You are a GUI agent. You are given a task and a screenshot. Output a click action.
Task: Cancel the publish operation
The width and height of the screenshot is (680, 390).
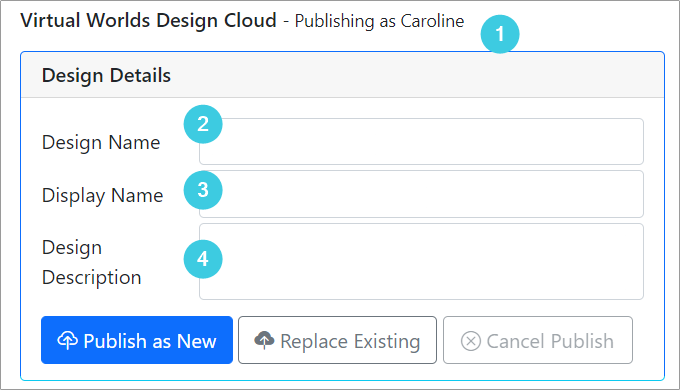pos(538,340)
